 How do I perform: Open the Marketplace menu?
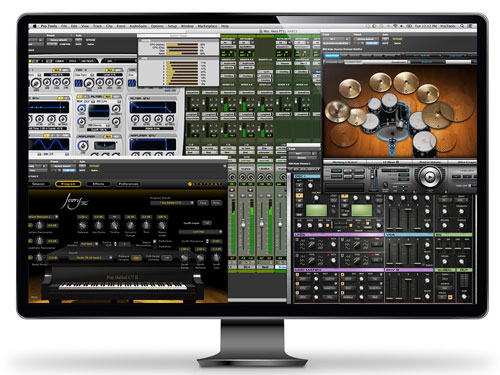click(x=207, y=26)
